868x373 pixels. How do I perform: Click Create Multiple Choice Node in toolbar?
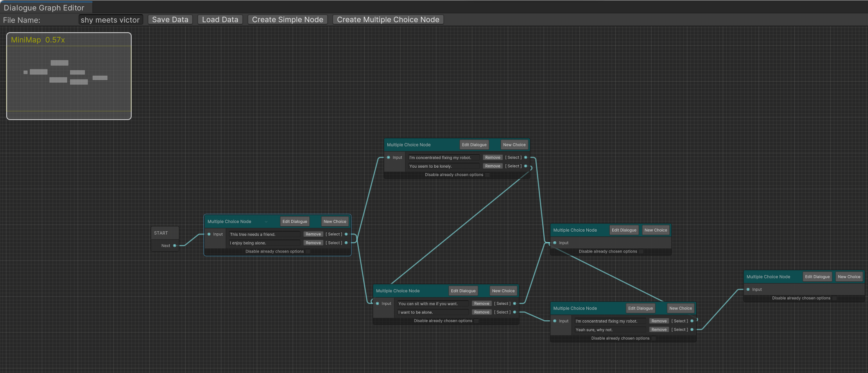[x=388, y=20]
